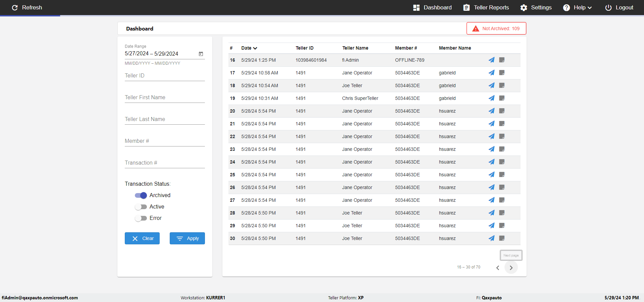
Task: Click send icon for Chris SuperTeller row
Action: tap(491, 98)
